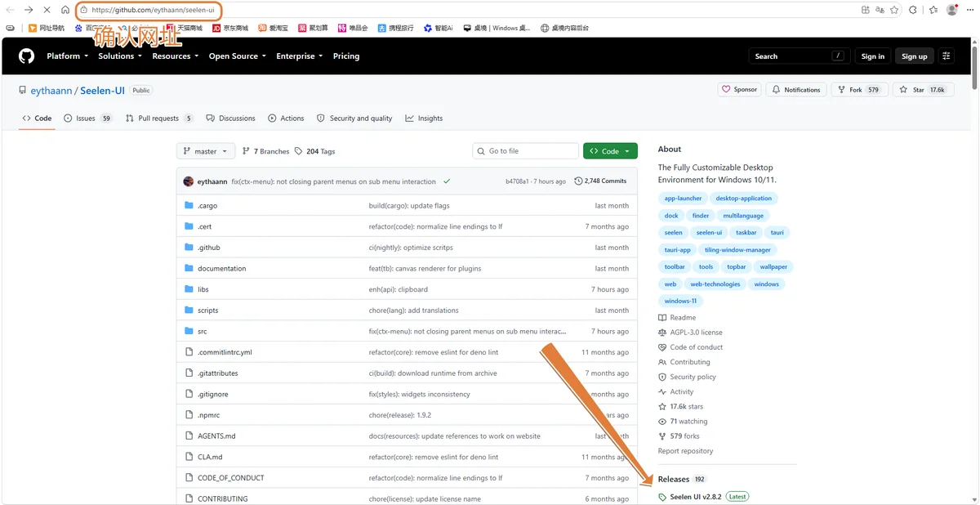Open the eythaann owner link
980x505 pixels.
tap(52, 91)
